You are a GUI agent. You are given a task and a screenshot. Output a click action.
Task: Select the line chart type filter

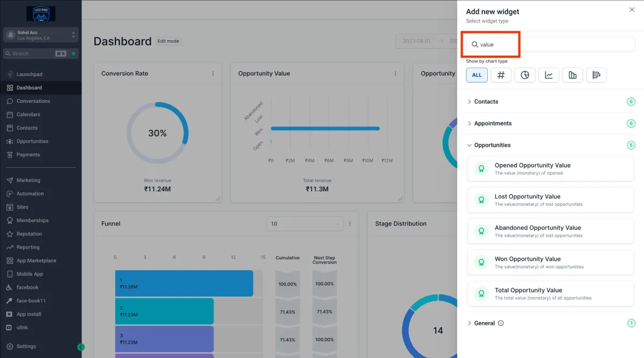(x=548, y=75)
